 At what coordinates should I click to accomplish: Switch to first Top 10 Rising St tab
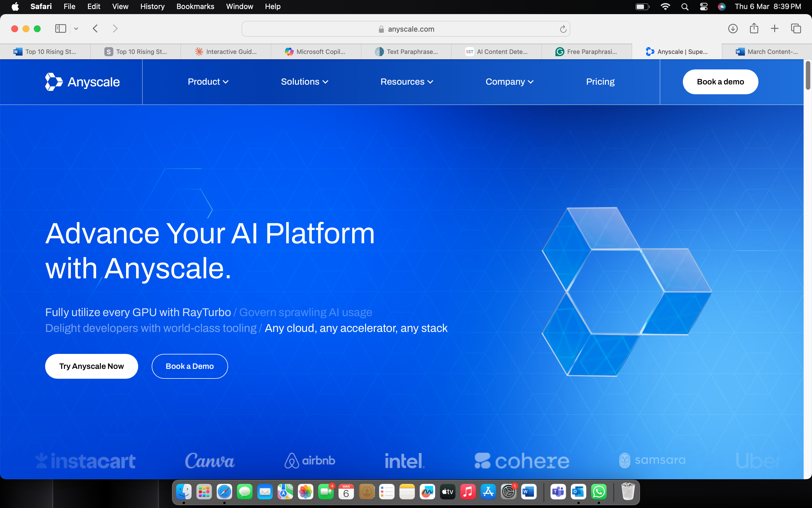(45, 52)
